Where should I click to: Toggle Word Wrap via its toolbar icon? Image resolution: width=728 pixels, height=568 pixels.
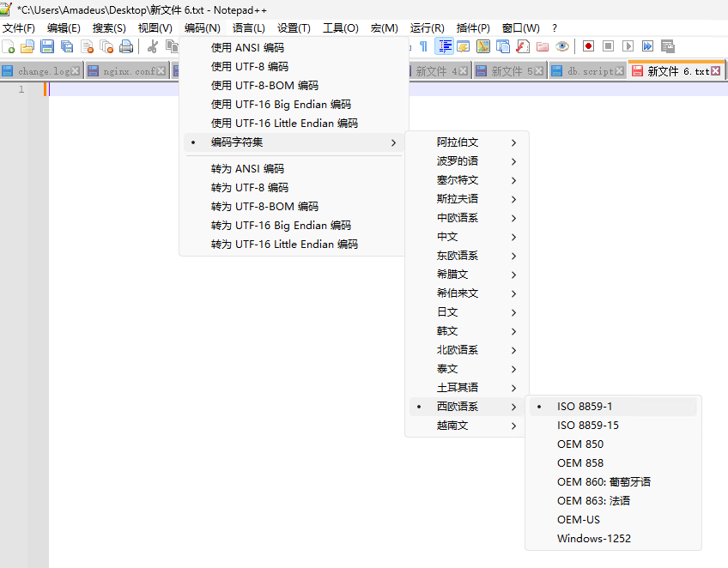tap(443, 46)
